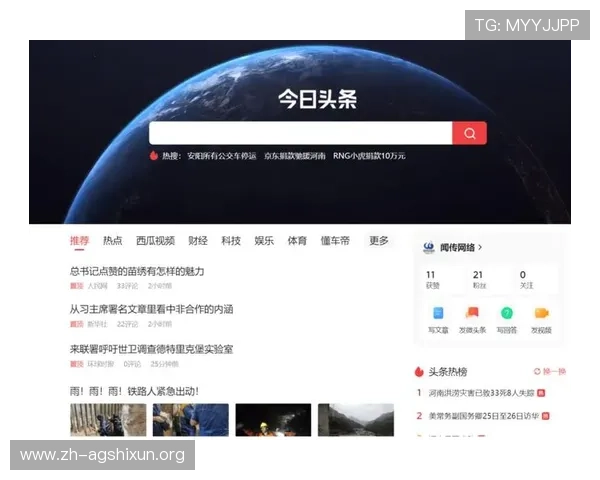Click the 头条热榜 flame icon
The width and height of the screenshot is (600, 480).
click(419, 371)
